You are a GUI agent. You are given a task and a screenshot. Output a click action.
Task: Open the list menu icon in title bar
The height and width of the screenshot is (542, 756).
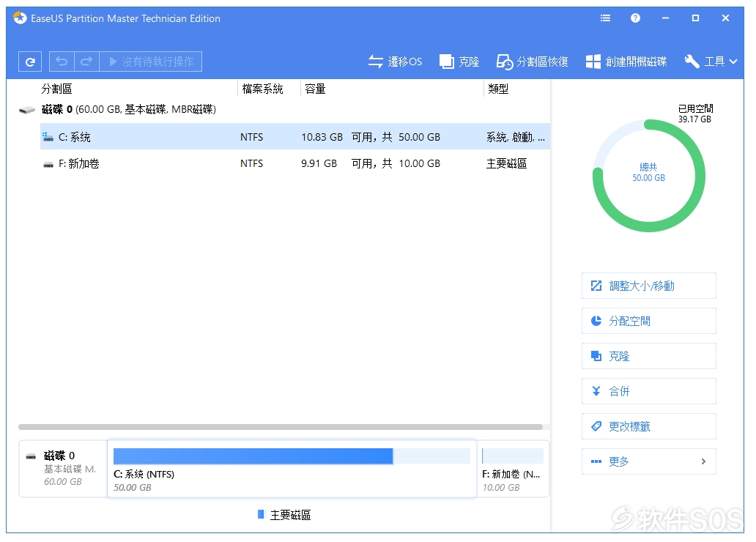pyautogui.click(x=606, y=18)
